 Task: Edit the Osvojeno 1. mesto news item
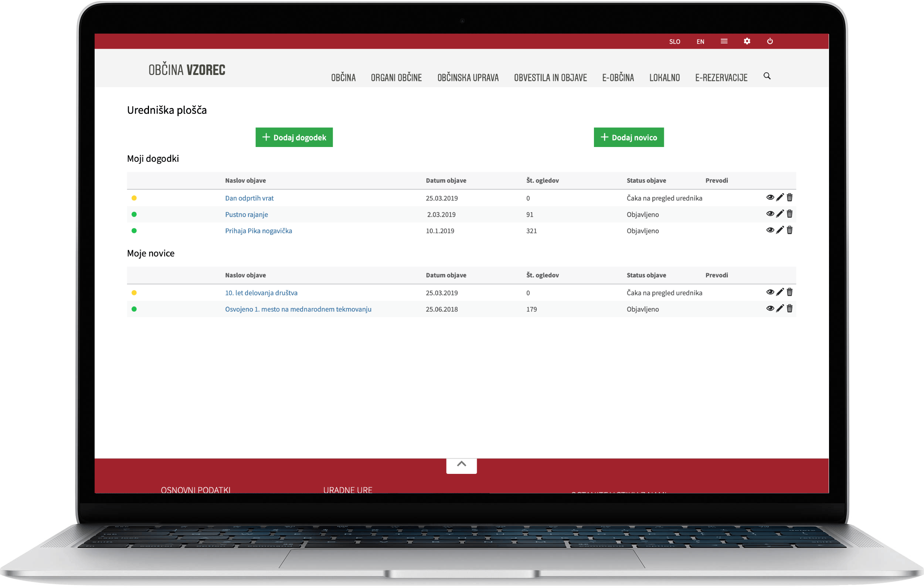(780, 309)
